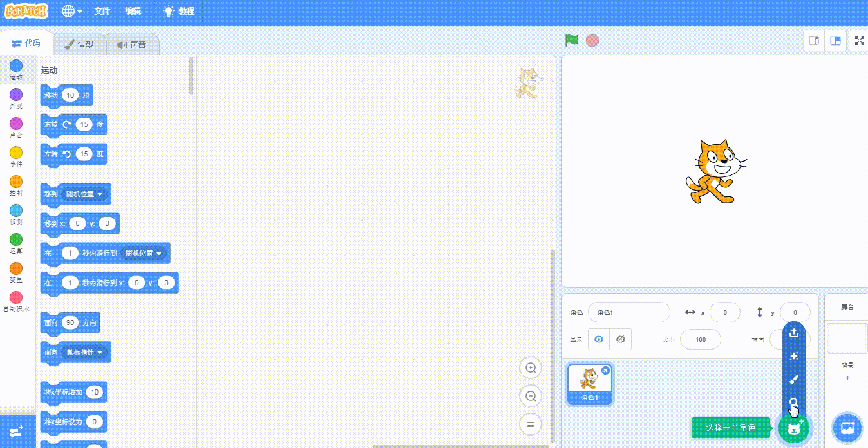This screenshot has height=448, width=868.
Task: Click the 移动 10 步 block
Action: point(66,95)
